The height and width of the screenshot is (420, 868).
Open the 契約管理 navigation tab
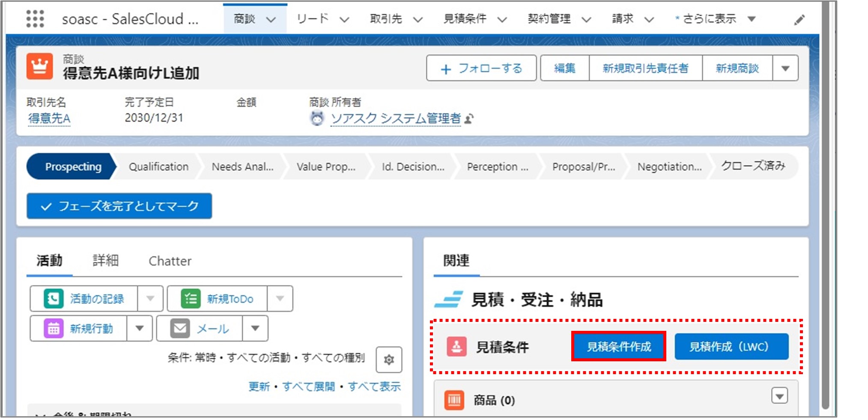pos(549,19)
